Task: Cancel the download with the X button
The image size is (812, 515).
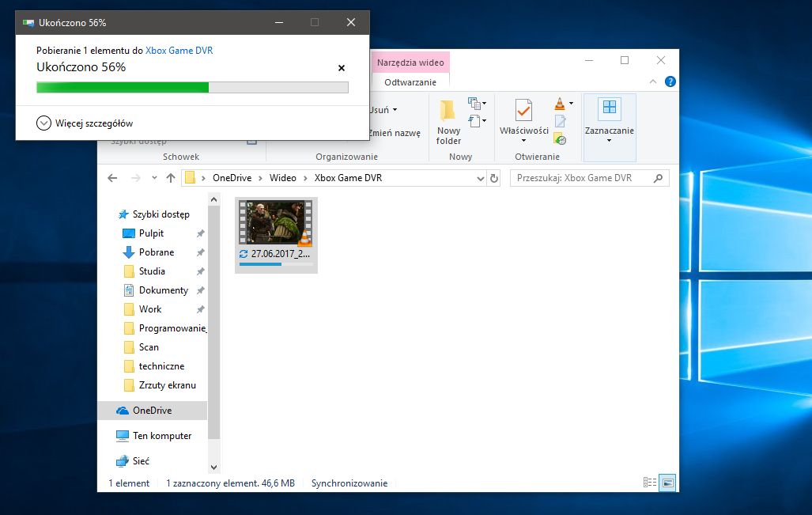Action: [342, 68]
